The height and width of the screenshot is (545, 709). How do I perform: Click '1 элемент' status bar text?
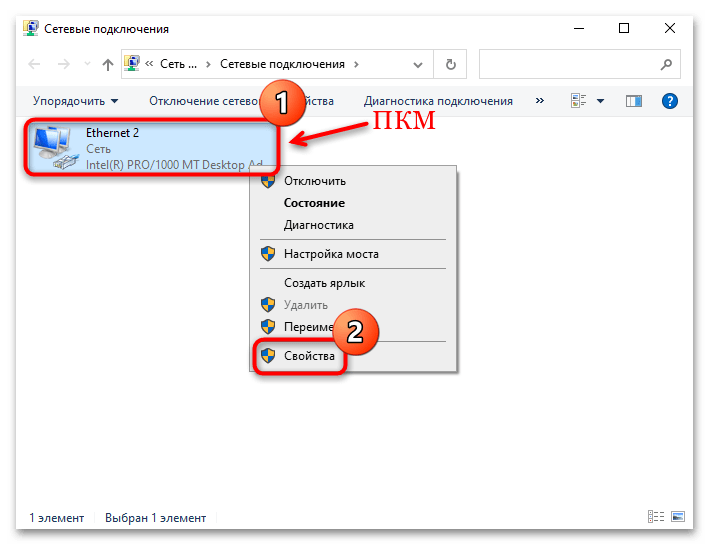point(57,518)
